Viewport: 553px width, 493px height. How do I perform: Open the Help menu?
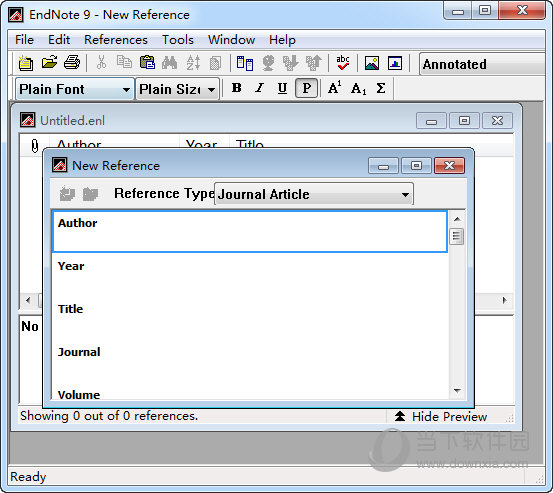(282, 40)
